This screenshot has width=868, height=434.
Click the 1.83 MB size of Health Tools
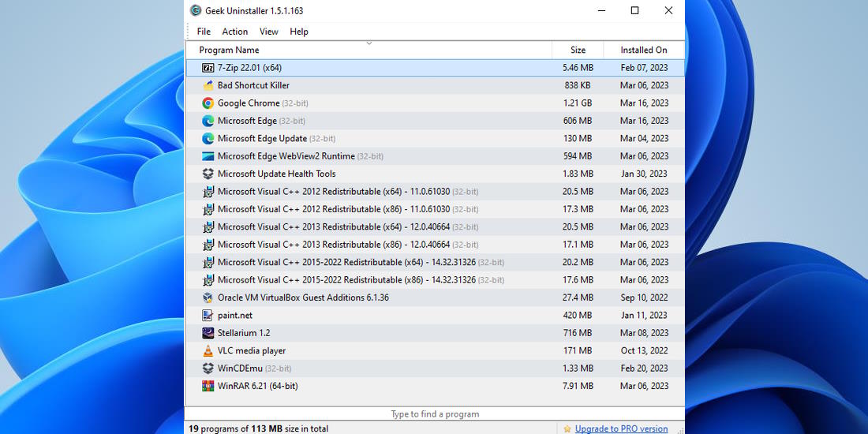tap(578, 174)
